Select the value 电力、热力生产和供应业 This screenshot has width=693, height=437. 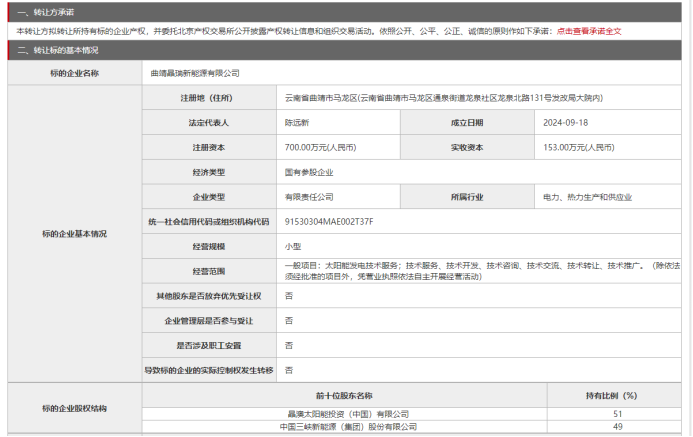pyautogui.click(x=587, y=197)
